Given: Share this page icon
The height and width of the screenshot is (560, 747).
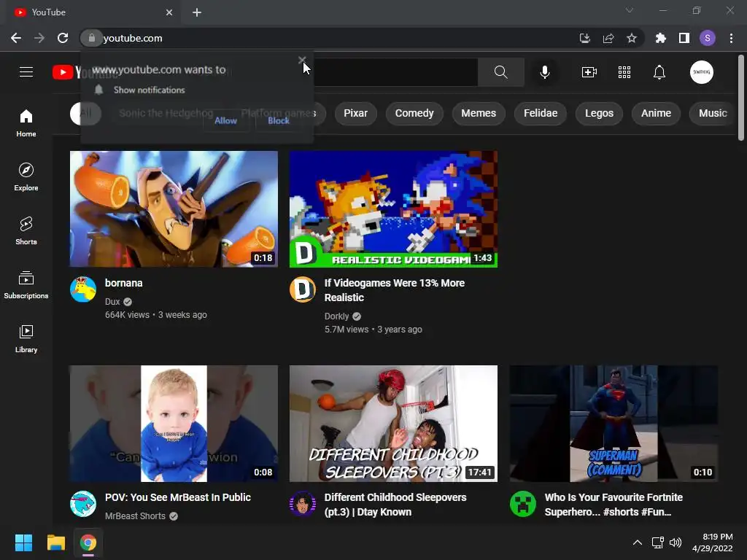Looking at the screenshot, I should point(608,38).
